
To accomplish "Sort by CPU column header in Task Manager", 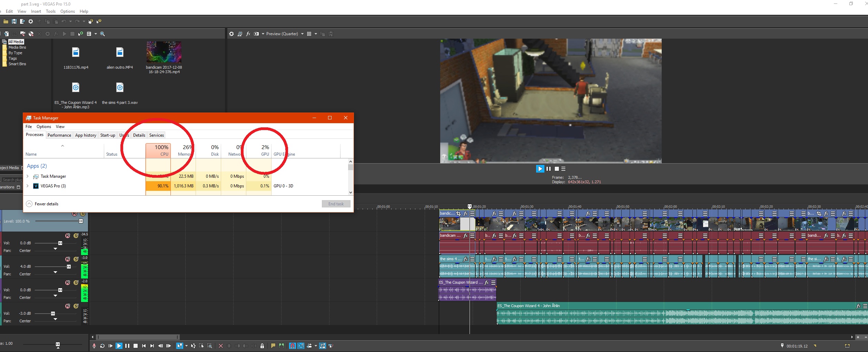I will pyautogui.click(x=158, y=150).
